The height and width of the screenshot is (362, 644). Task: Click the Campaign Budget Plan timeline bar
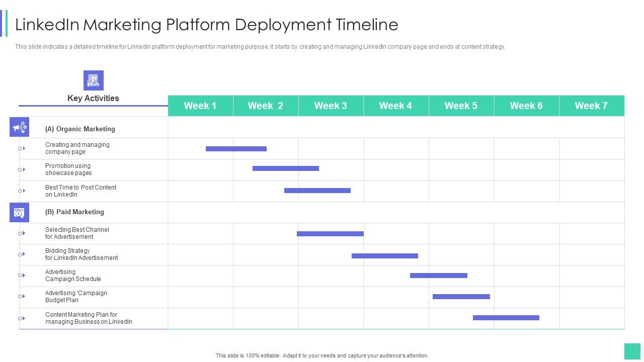[461, 297]
